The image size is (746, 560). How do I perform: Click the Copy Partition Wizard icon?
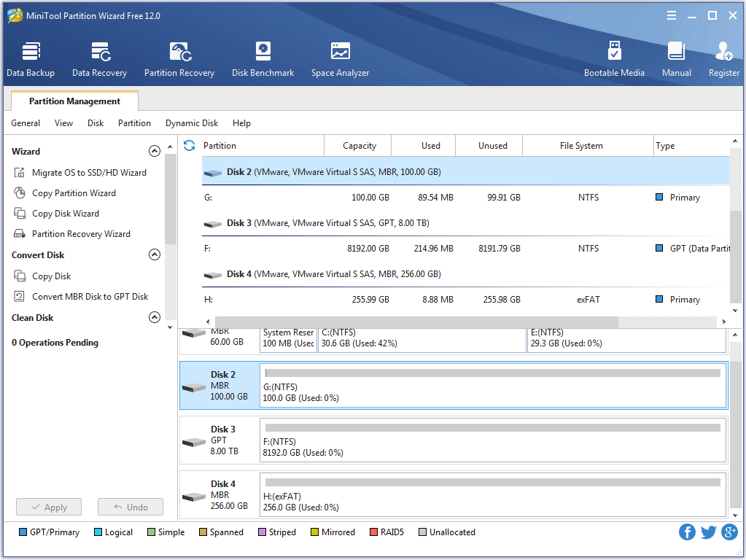pos(20,192)
